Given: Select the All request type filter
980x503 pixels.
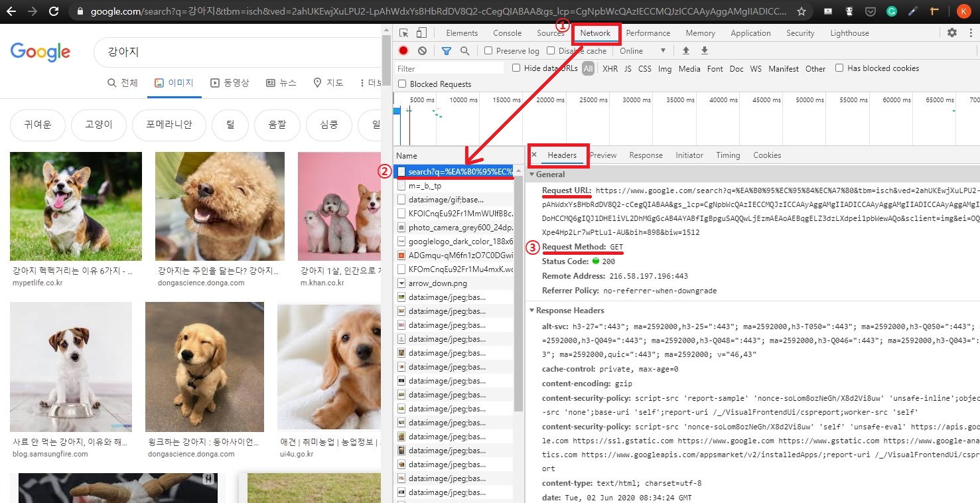Looking at the screenshot, I should click(588, 68).
